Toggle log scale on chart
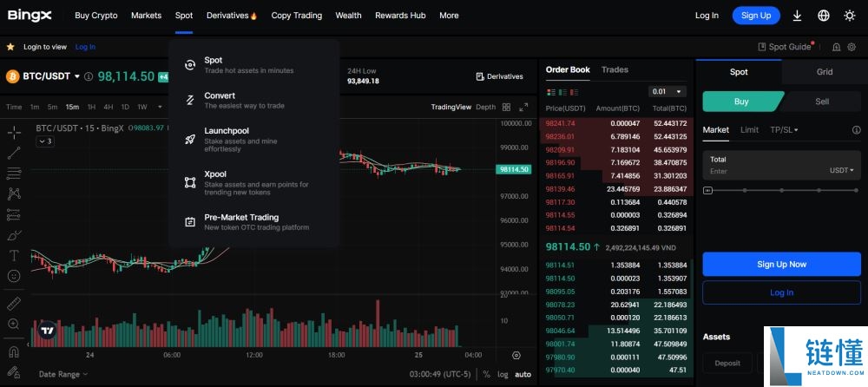This screenshot has width=868, height=387. tap(503, 374)
